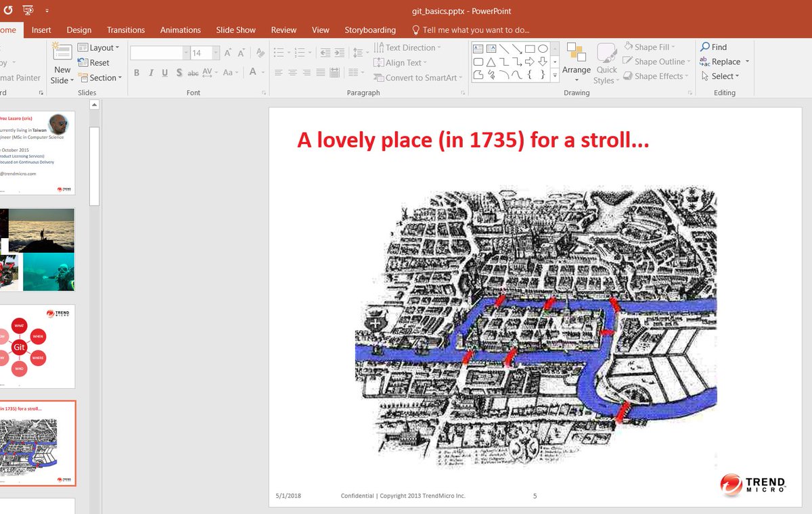
Task: Select the Left Brace shape
Action: (530, 74)
